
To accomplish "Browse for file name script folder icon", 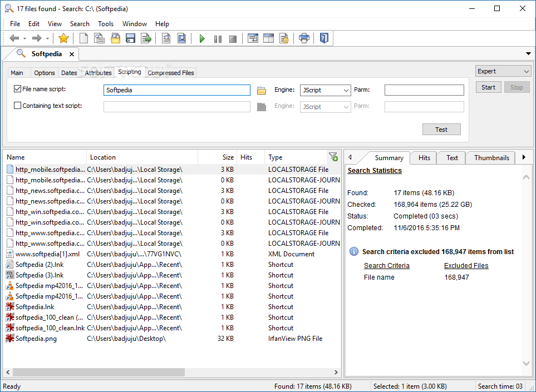I will (262, 91).
